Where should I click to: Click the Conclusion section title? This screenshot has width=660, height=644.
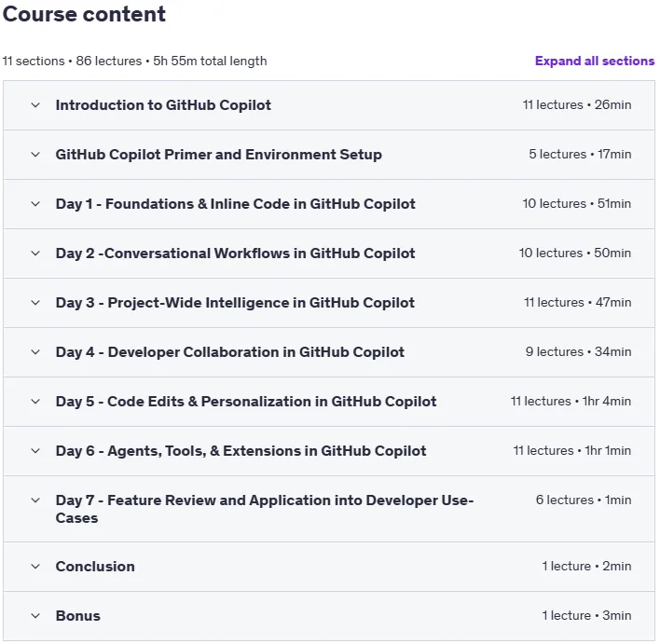(95, 567)
